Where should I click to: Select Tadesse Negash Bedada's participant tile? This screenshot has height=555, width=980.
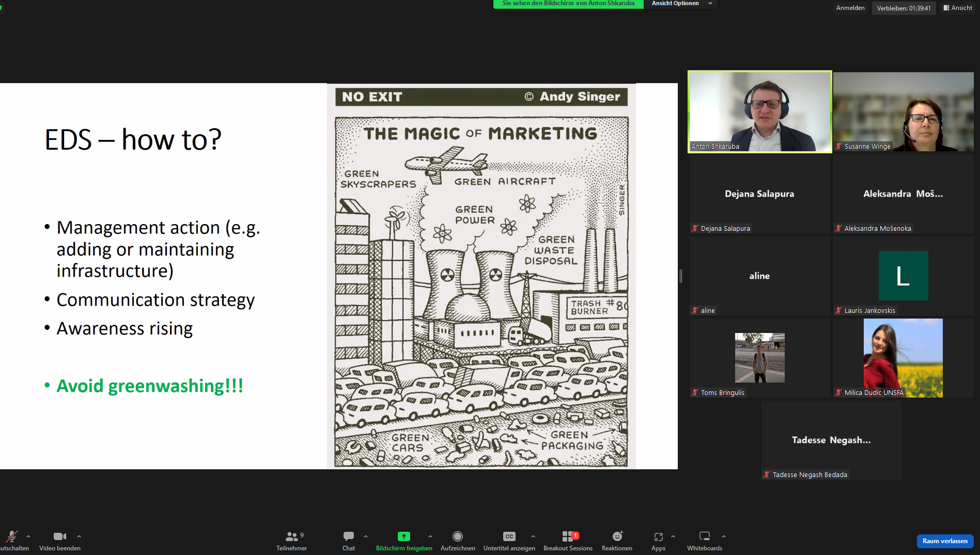point(831,440)
